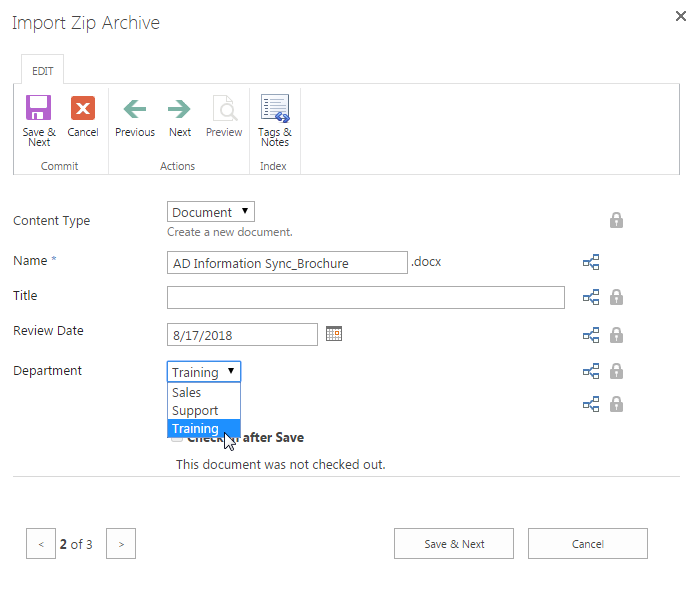Screen dimensions: 695x591
Task: Click into the Title text field
Action: pos(365,297)
